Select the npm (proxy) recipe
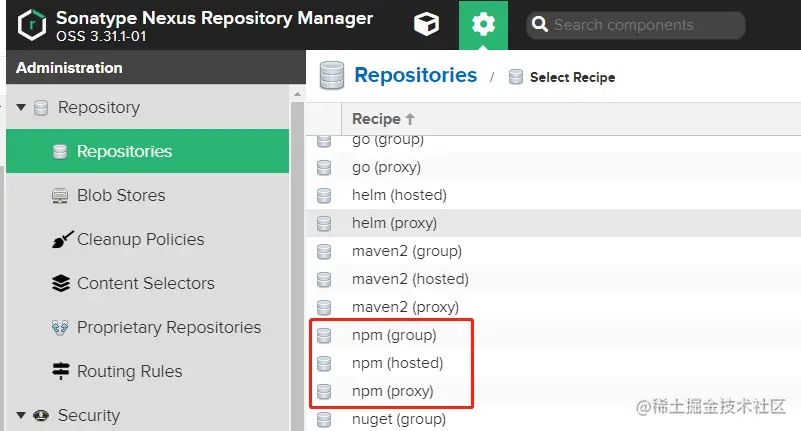Viewport: 801px width, 431px height. [553, 391]
